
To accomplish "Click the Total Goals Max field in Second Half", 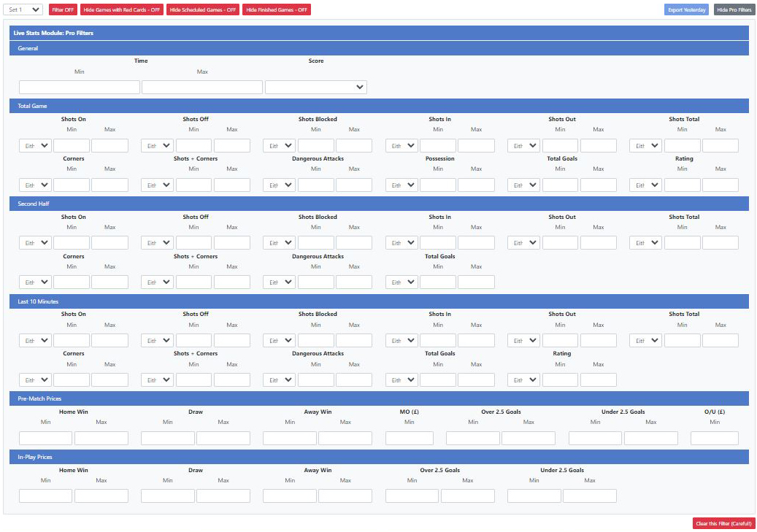I will click(x=476, y=281).
